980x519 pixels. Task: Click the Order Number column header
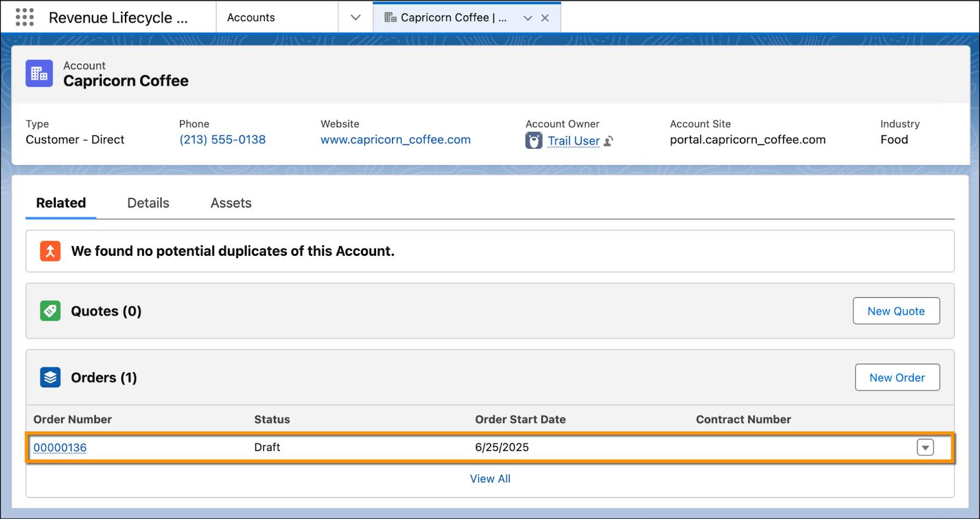(72, 419)
